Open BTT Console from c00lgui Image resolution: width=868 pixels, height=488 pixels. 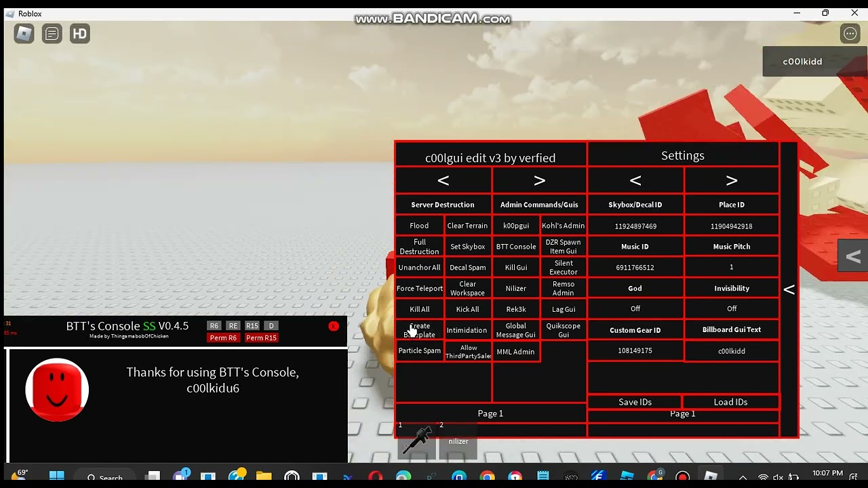click(515, 247)
